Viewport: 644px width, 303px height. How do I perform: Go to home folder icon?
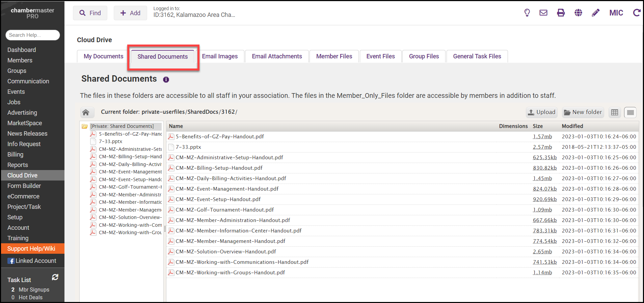point(86,112)
